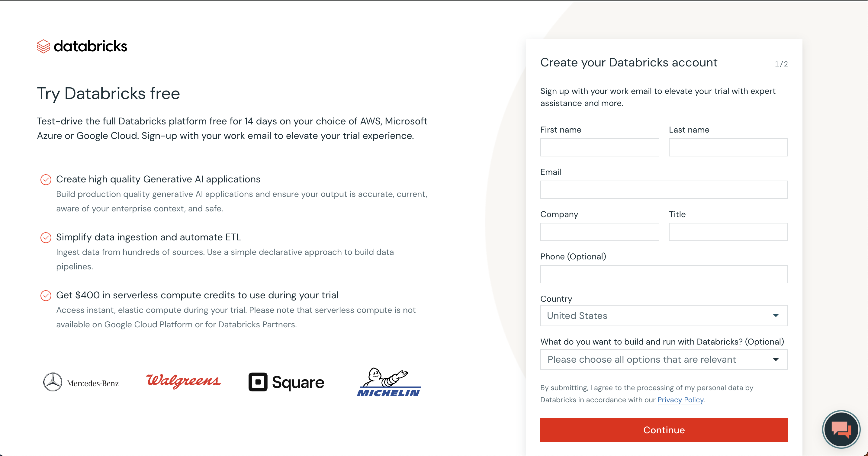The image size is (868, 456).
Task: Click the Title input field
Action: [x=728, y=232]
